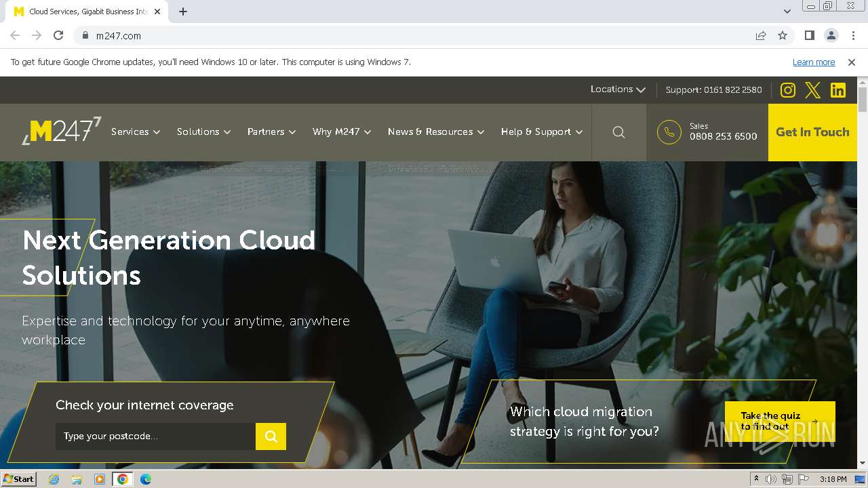Expand the Services menu
The image size is (868, 488).
click(x=136, y=132)
